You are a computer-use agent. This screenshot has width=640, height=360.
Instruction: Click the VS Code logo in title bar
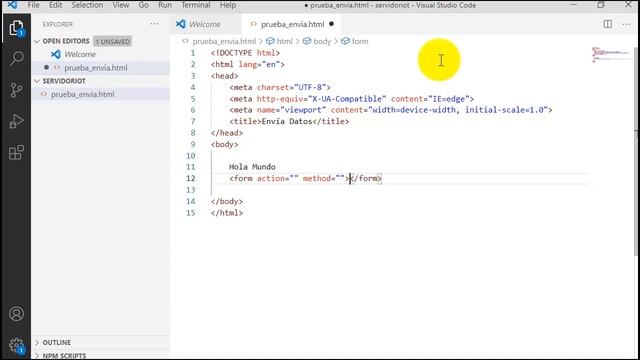(x=12, y=5)
